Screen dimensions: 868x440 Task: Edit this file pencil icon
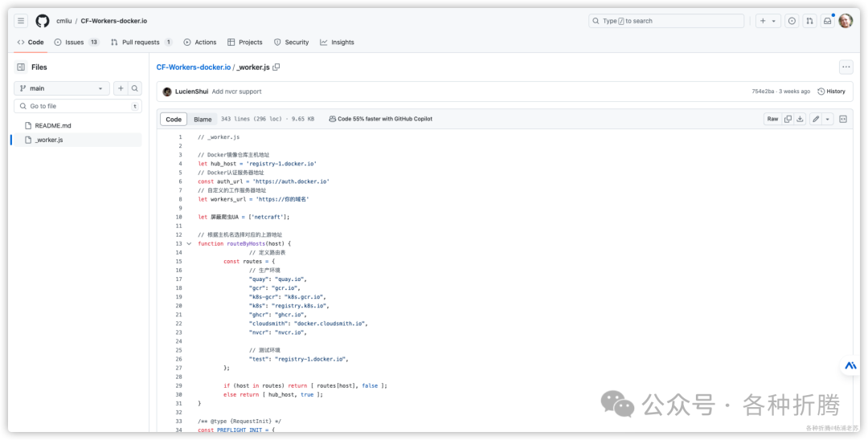[x=816, y=119]
